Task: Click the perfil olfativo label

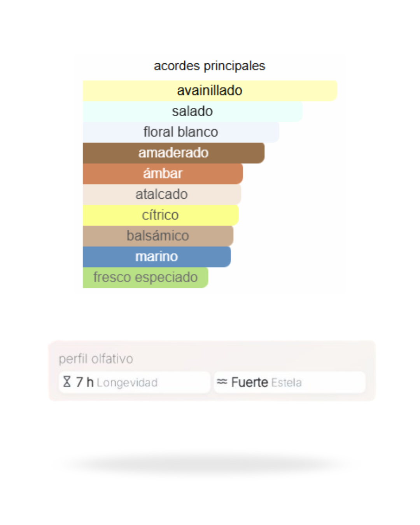Action: [96, 359]
